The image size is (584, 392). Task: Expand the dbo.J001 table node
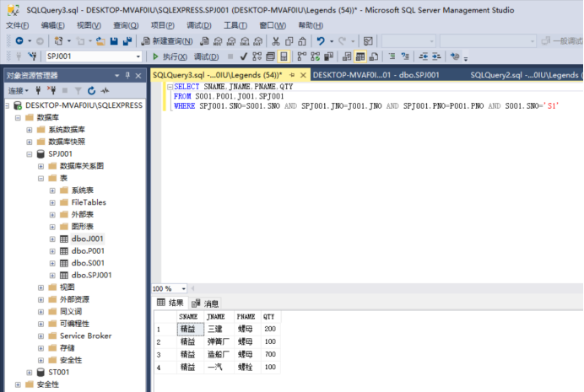click(x=52, y=239)
